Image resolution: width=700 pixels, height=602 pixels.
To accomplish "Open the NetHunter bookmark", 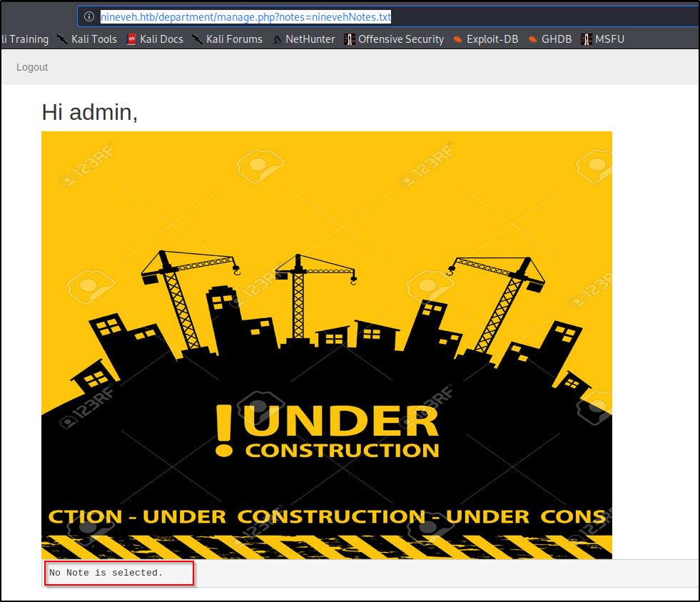I will (303, 39).
